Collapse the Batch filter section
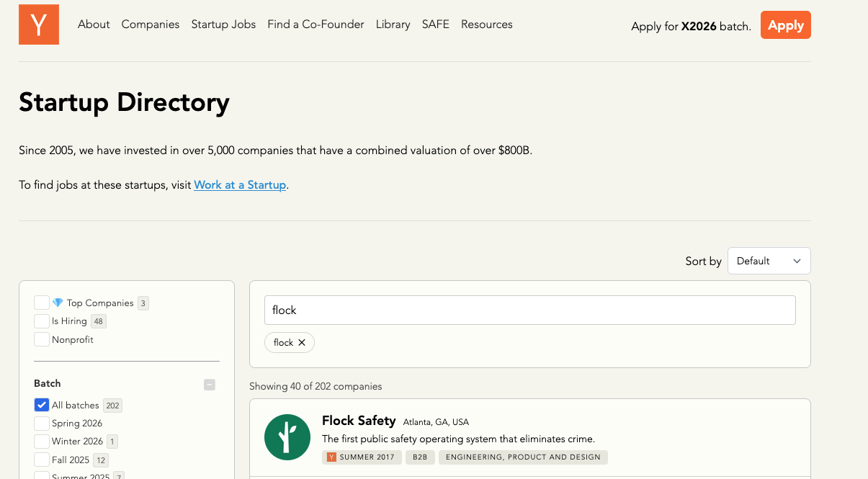This screenshot has width=868, height=479. [210, 385]
